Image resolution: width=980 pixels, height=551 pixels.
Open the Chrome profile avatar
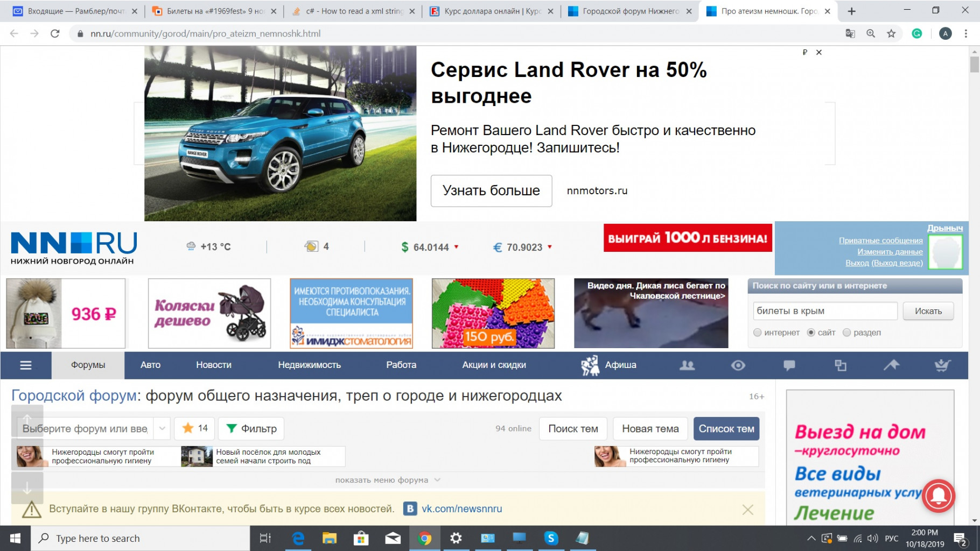tap(945, 33)
